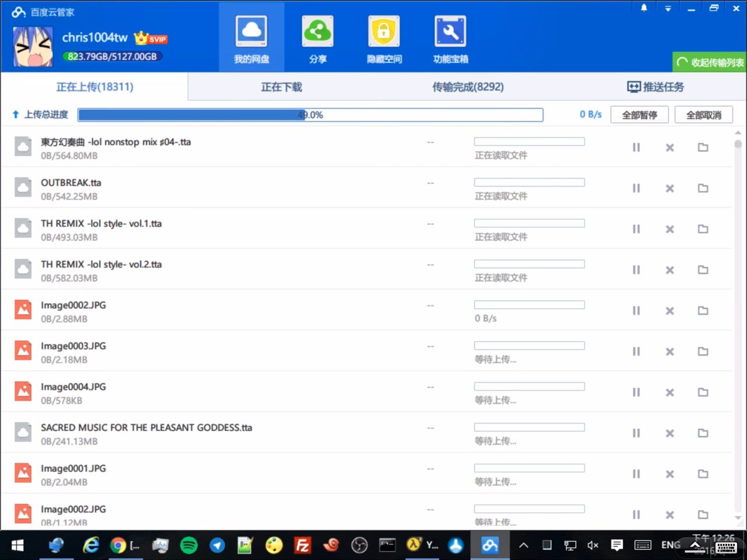Click the notification bell icon in title bar

(644, 8)
